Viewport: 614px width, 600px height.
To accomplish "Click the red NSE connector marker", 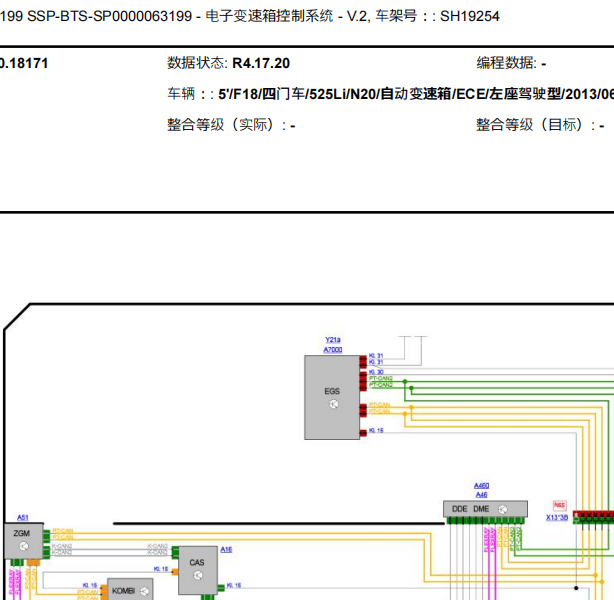I will tap(560, 505).
